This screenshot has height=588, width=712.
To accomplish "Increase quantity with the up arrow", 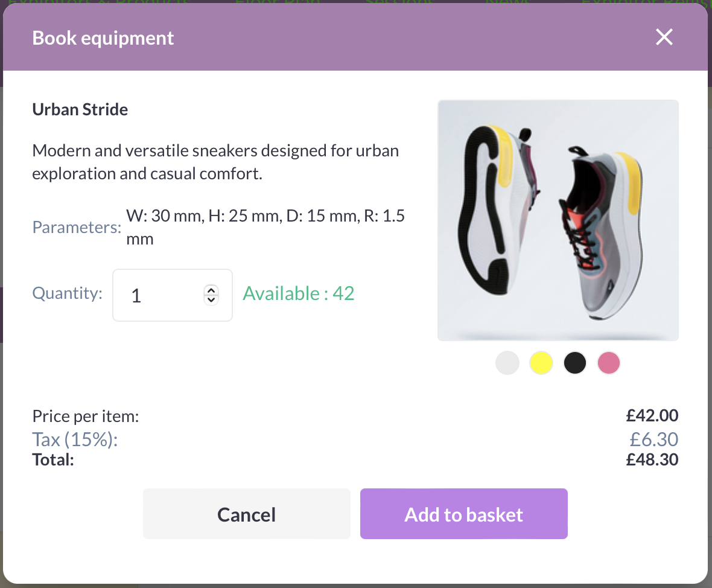I will coord(211,290).
